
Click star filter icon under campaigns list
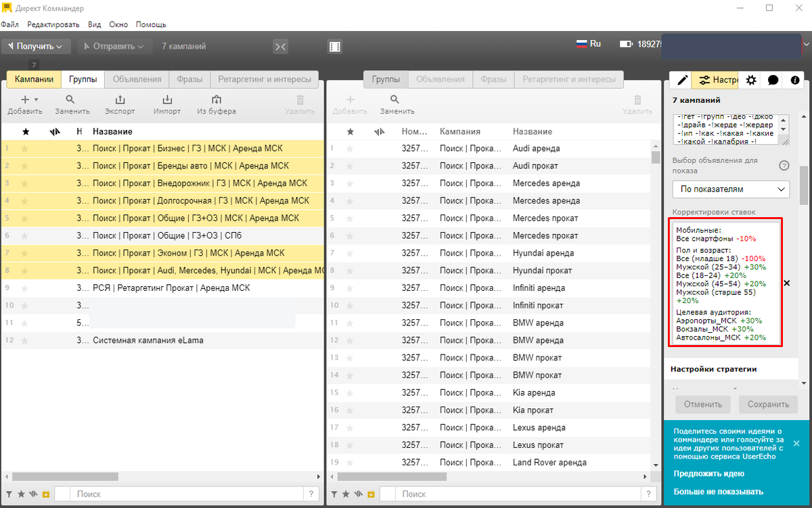coord(21,494)
